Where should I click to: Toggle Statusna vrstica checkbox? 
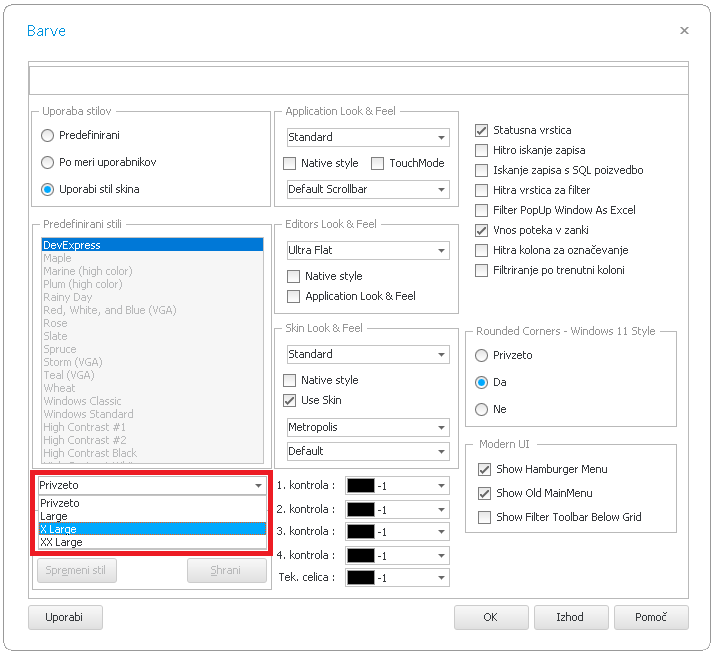pyautogui.click(x=481, y=130)
